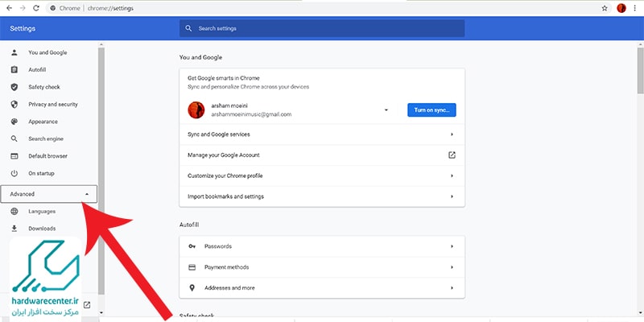Click the On startup power icon
This screenshot has height=322, width=644.
tap(14, 173)
